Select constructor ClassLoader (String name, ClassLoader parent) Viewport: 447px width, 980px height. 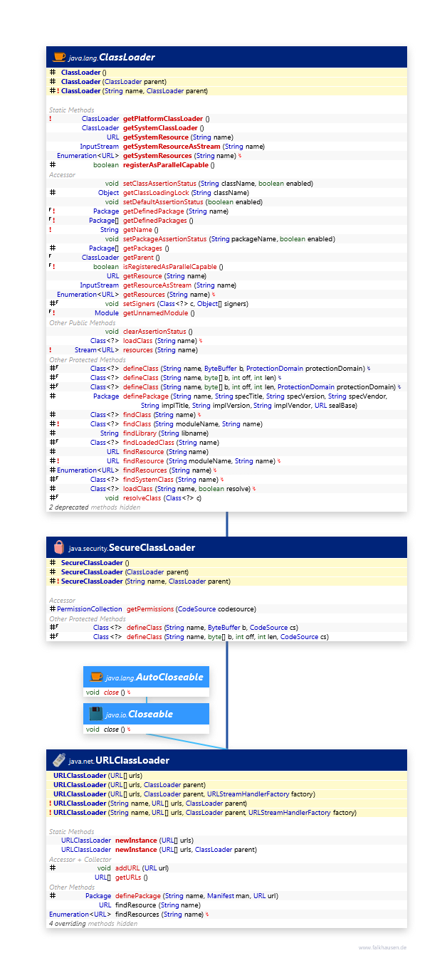pos(135,91)
